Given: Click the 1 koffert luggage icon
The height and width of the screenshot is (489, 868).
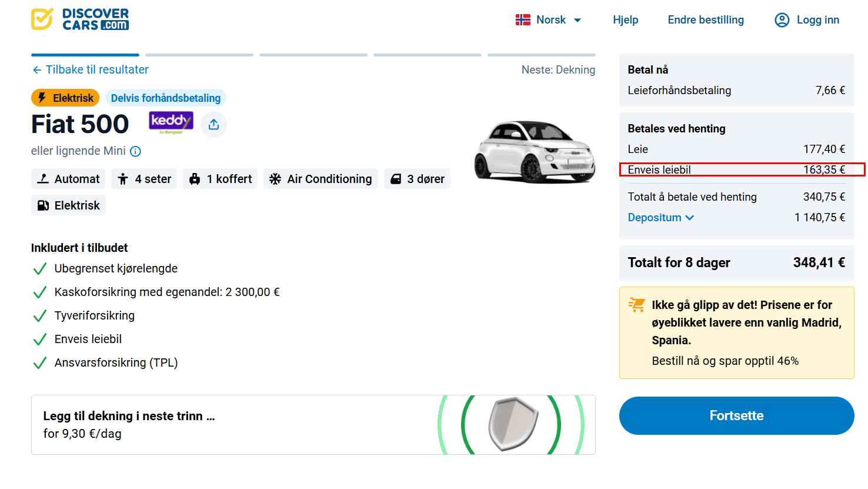Looking at the screenshot, I should point(195,179).
